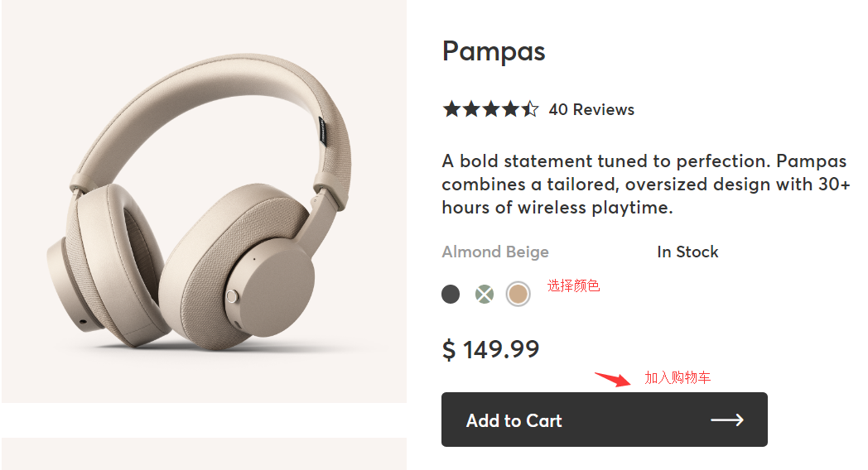Click the red 选择颜色 annotation text
Screen dimensions: 868x470
click(x=573, y=286)
